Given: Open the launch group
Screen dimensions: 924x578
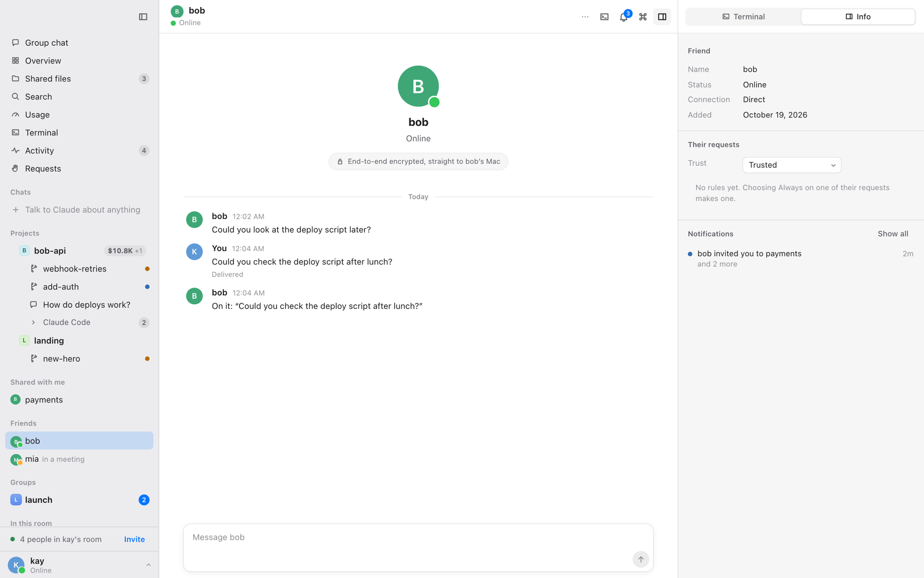Looking at the screenshot, I should click(79, 500).
